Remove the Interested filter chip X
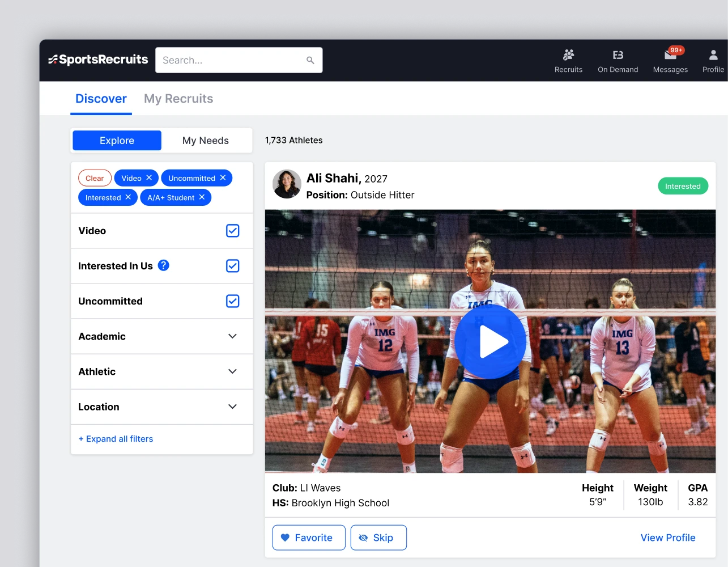The image size is (728, 567). coord(128,197)
